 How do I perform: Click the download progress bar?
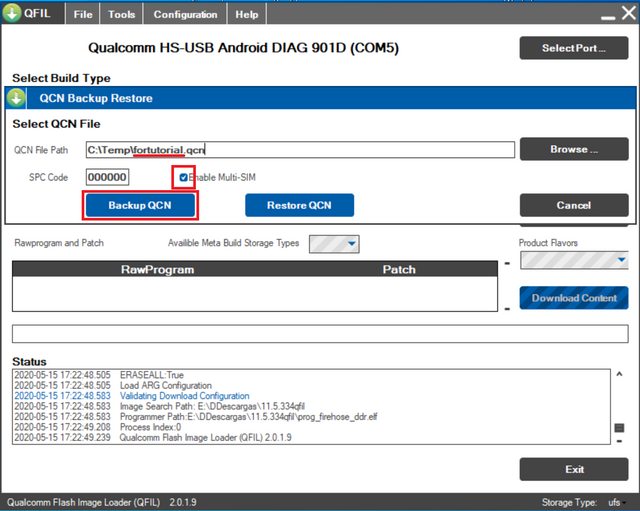[320, 334]
